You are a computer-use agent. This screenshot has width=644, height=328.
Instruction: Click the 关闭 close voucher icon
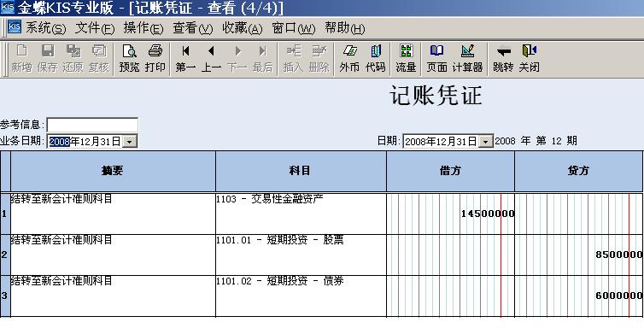click(529, 59)
